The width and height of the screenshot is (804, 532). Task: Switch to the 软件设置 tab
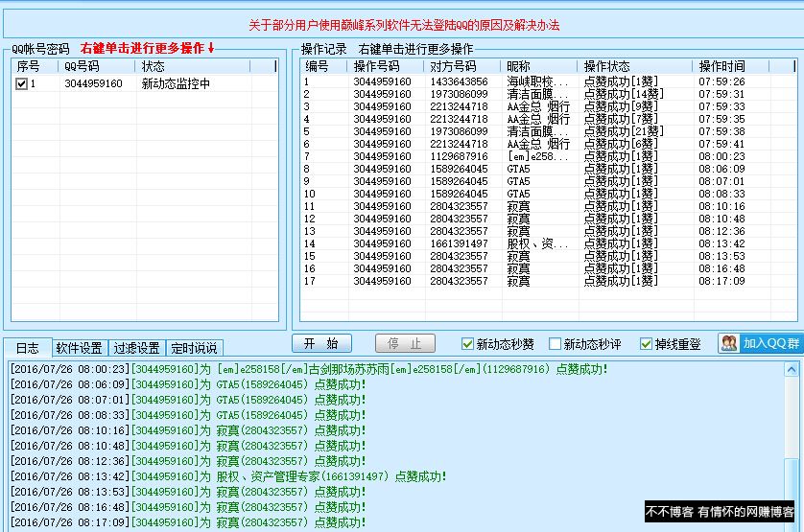point(79,348)
